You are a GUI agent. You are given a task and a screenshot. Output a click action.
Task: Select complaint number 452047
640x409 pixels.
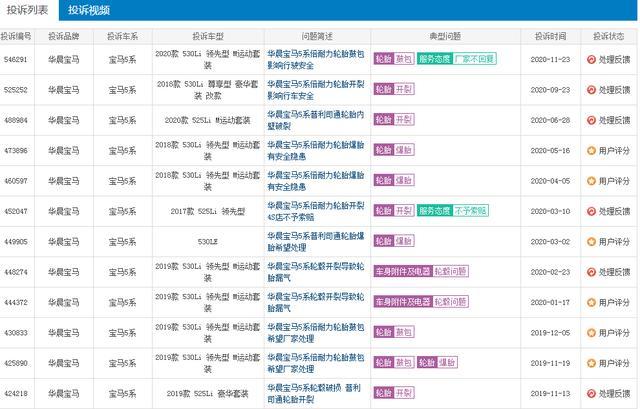pos(16,211)
